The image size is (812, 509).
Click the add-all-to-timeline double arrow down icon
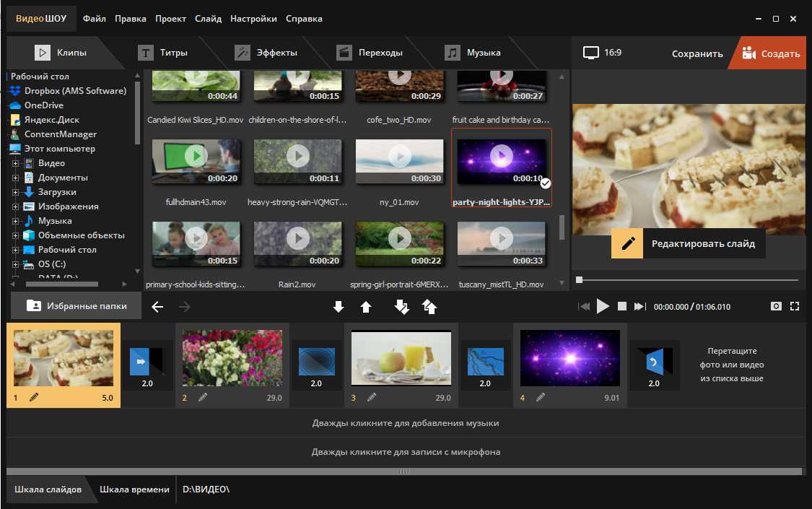pyautogui.click(x=402, y=307)
